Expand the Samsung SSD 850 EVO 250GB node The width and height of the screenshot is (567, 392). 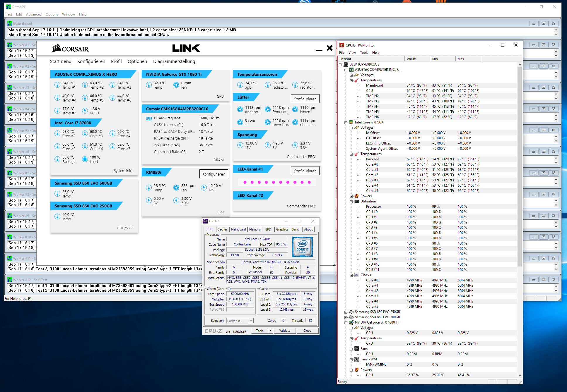pyautogui.click(x=346, y=312)
